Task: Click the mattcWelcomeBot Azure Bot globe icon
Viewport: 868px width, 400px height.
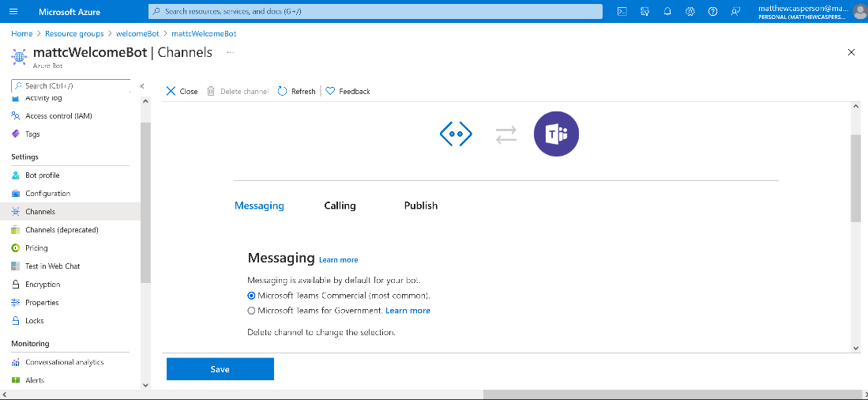Action: click(x=20, y=56)
